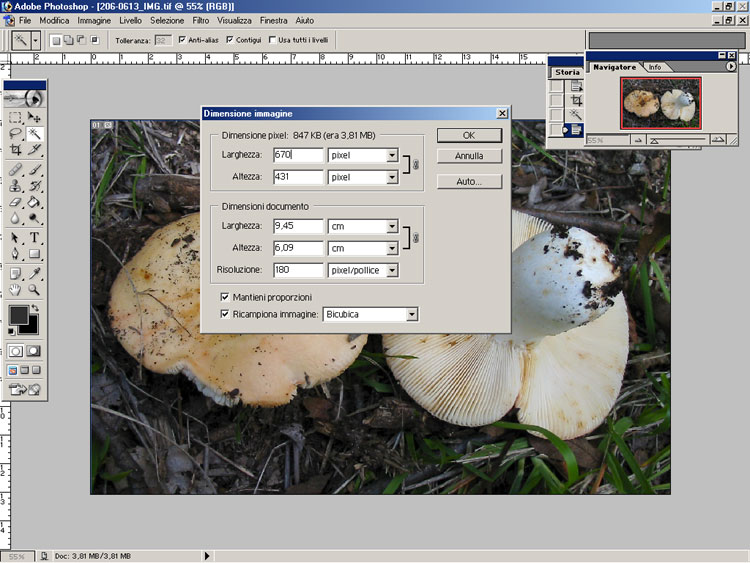
Task: Select the Lasso tool
Action: (15, 132)
